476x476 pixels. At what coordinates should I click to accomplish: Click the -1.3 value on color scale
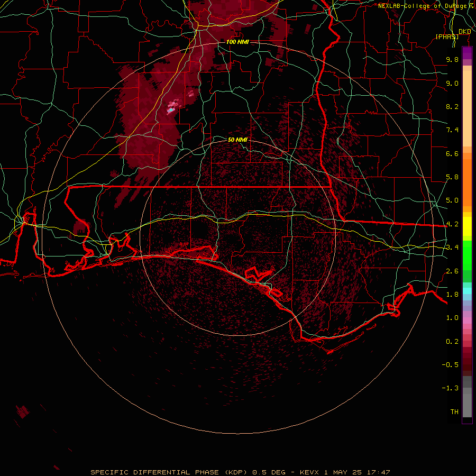coord(450,388)
